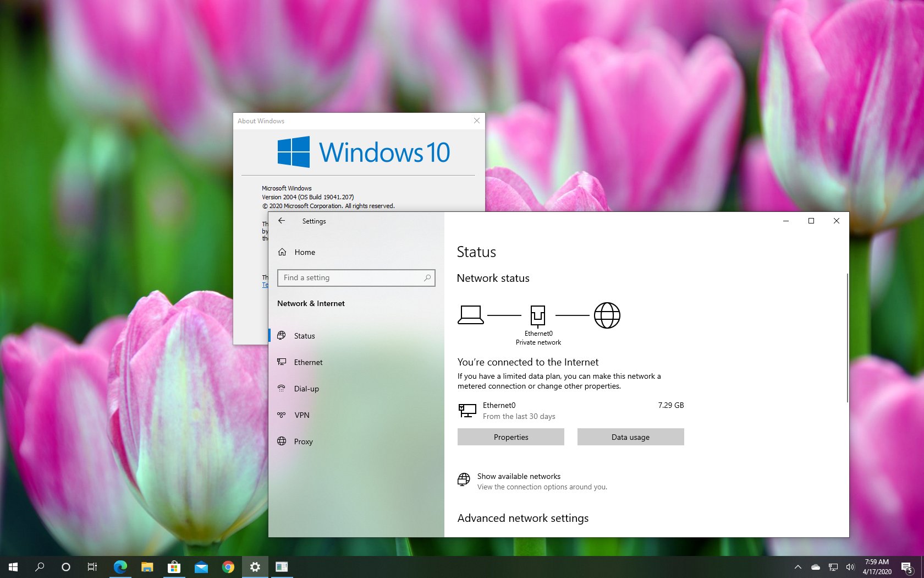Launch Google Chrome from the taskbar

[228, 567]
